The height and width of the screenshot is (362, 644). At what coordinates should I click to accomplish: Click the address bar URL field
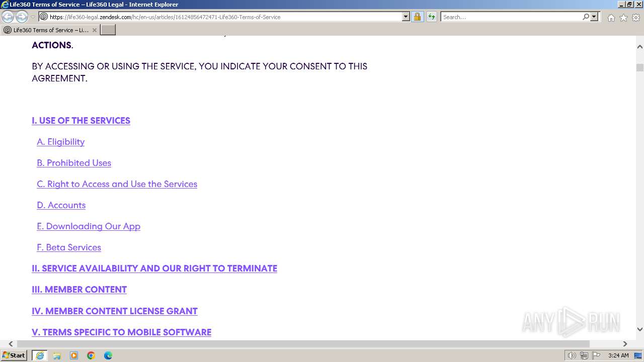coord(220,17)
